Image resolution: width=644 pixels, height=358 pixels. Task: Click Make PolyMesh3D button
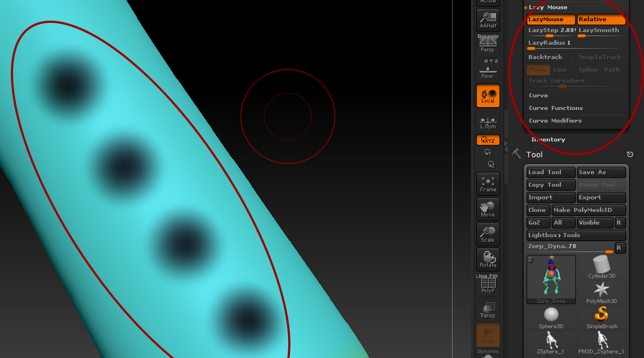point(588,210)
